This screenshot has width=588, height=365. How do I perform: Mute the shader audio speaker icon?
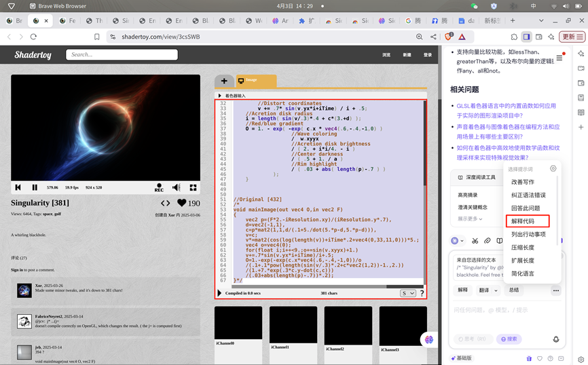(177, 187)
